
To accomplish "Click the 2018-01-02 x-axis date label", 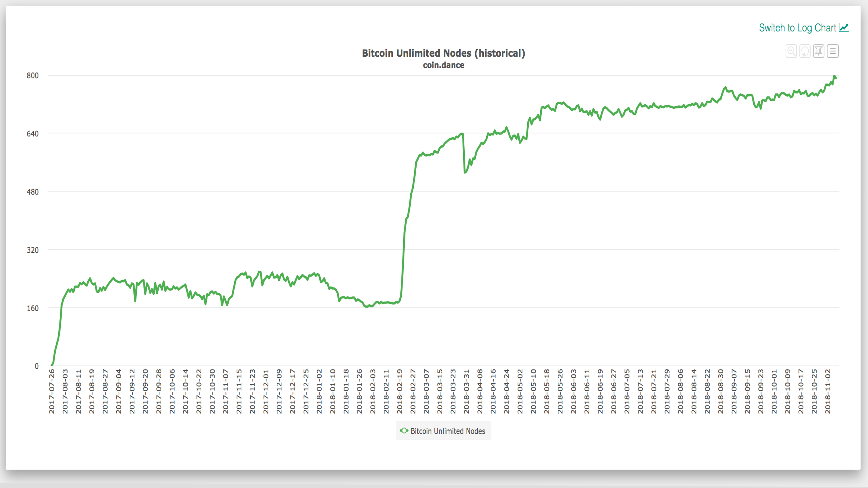I will pos(320,391).
